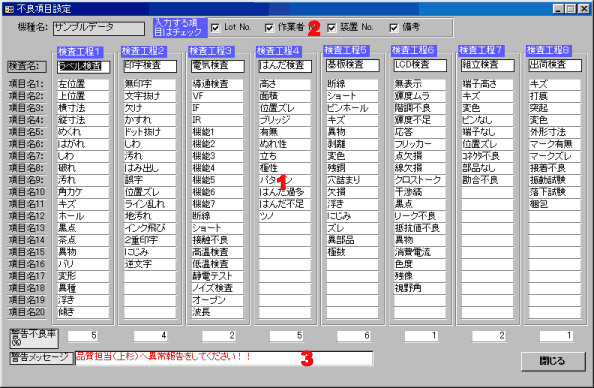Image resolution: width=594 pixels, height=388 pixels.
Task: Click warning rate field under 検査工程1
Action: coord(83,336)
